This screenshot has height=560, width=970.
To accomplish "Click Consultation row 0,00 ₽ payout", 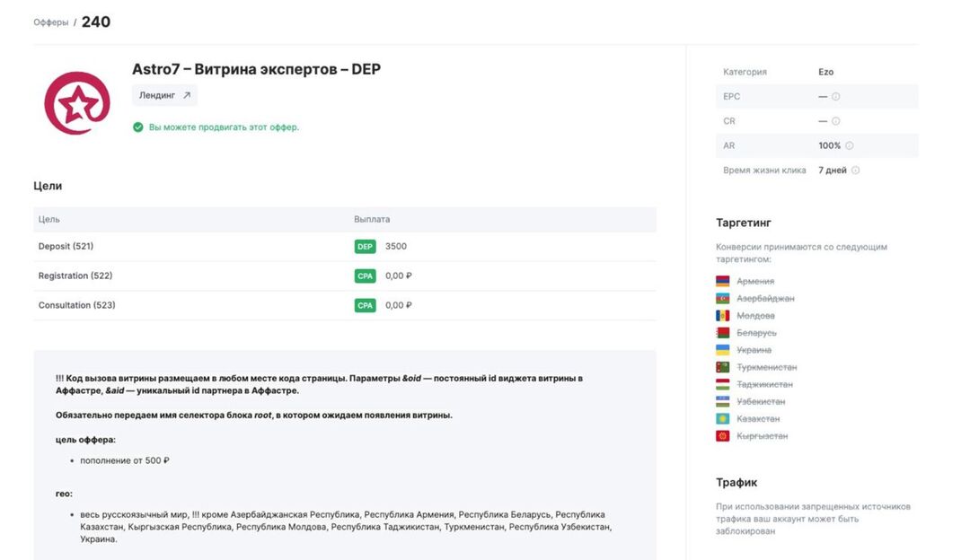I will tap(399, 305).
